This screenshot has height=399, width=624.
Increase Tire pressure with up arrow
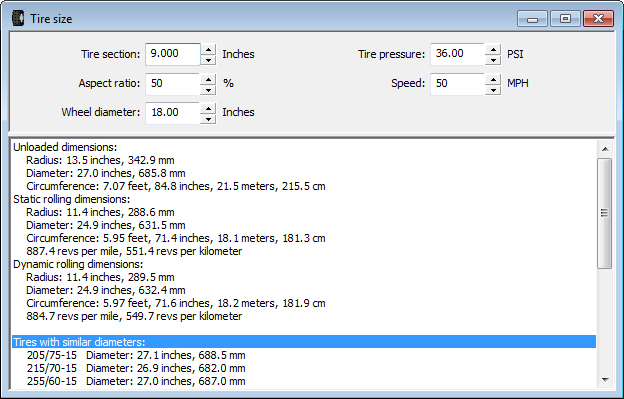[493, 49]
